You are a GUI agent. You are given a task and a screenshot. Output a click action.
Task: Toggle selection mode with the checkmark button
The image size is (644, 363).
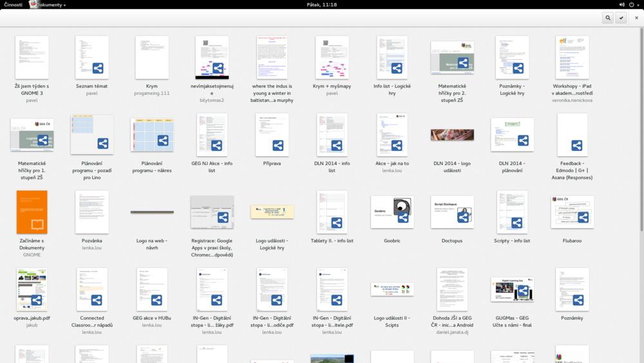[x=621, y=17]
